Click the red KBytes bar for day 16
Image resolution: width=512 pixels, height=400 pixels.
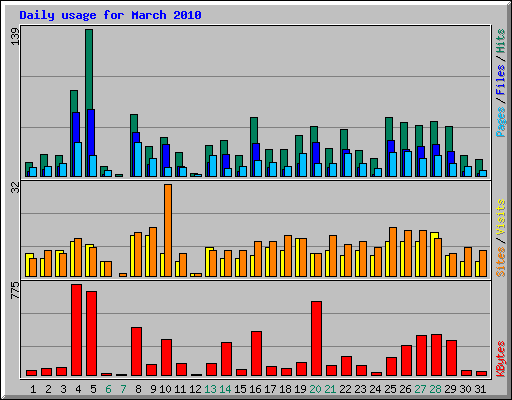coord(256,353)
